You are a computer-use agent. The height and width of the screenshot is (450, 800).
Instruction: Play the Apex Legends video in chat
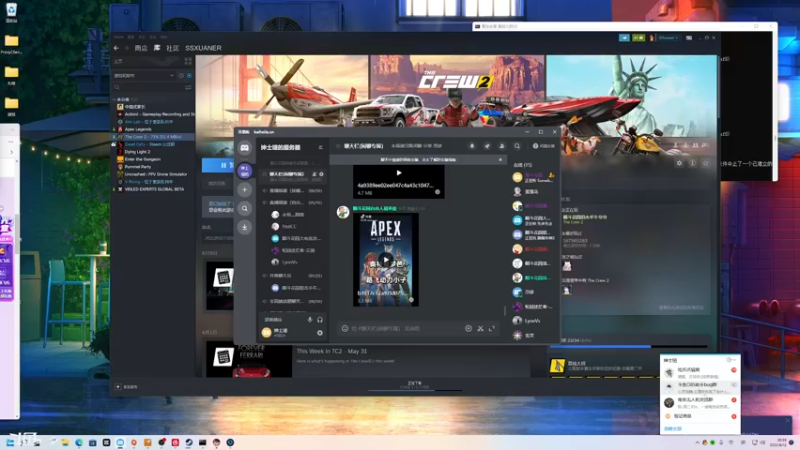[386, 260]
